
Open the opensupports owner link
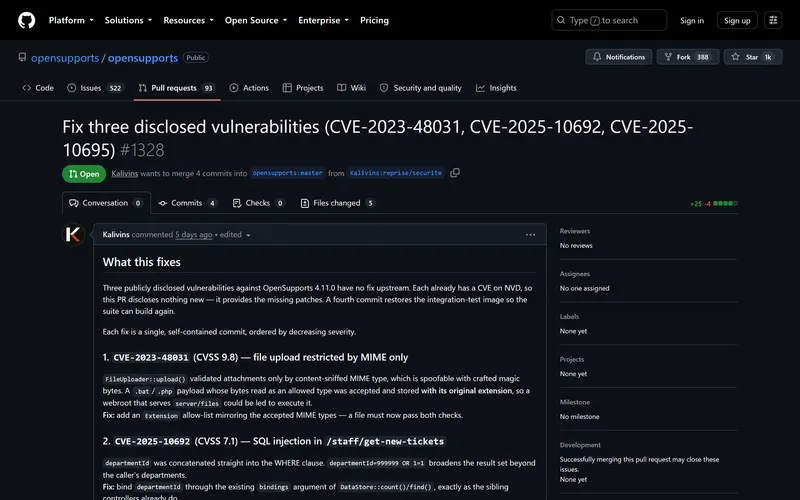65,58
